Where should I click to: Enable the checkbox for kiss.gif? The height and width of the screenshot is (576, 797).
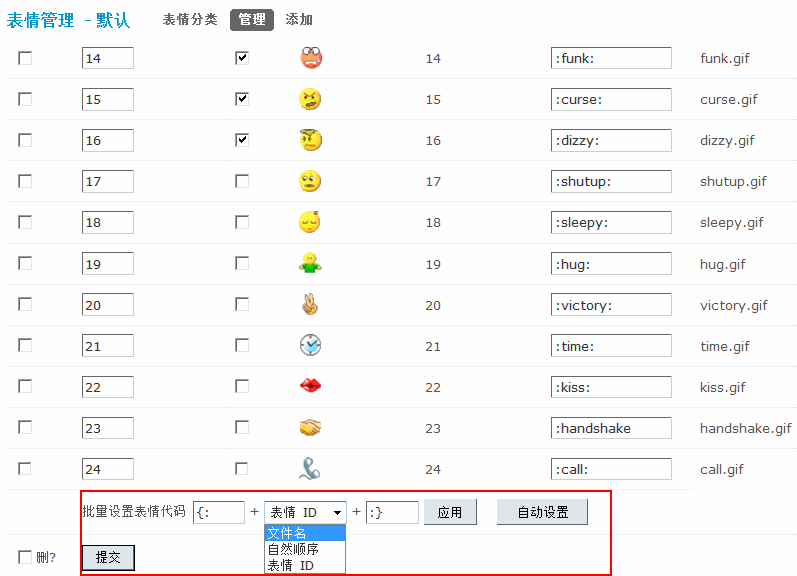tap(242, 386)
